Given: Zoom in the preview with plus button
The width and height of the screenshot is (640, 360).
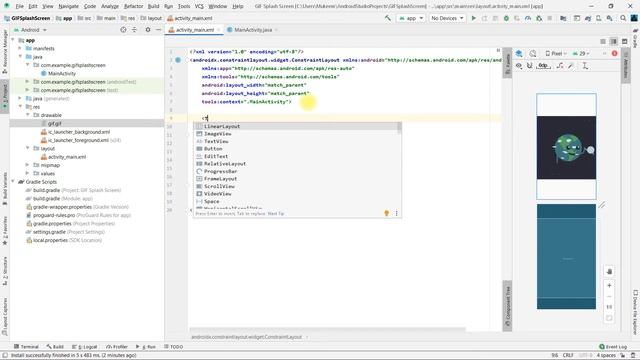Looking at the screenshot, I should click(x=609, y=286).
